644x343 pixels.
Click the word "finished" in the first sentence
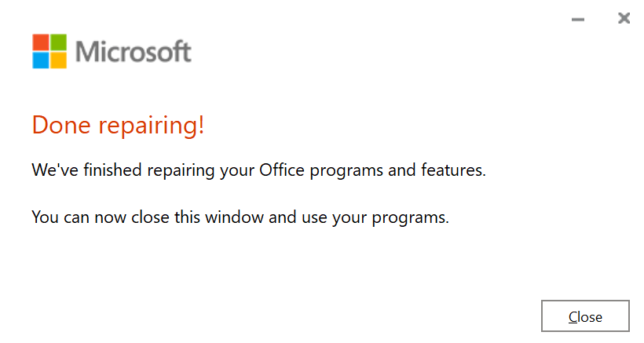[x=102, y=170]
